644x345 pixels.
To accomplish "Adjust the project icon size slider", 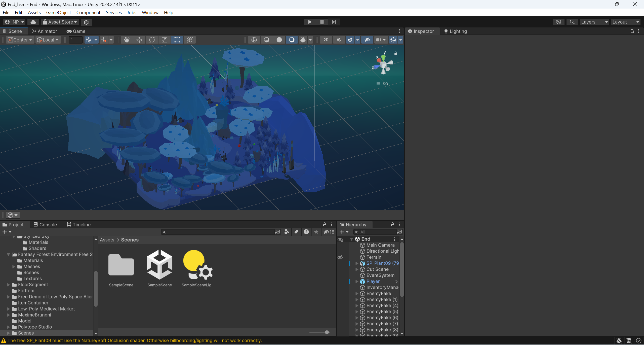I will pos(327,332).
